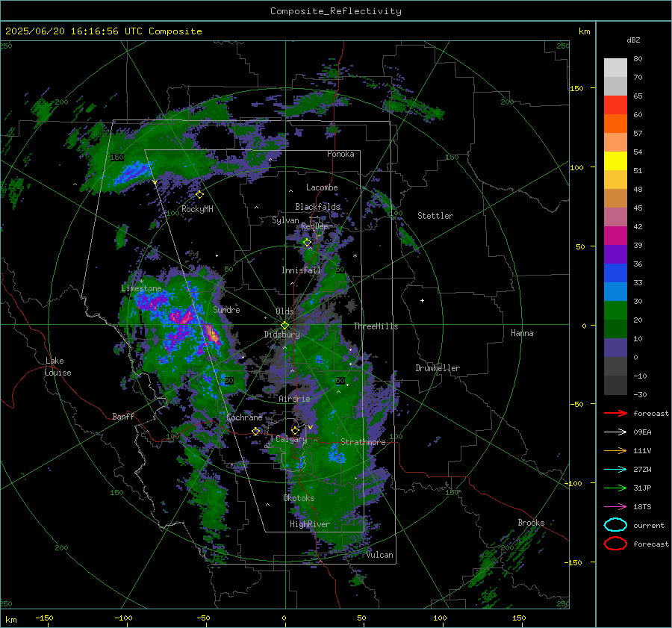Click the cyan 27ZW arrow legend icon

point(615,470)
